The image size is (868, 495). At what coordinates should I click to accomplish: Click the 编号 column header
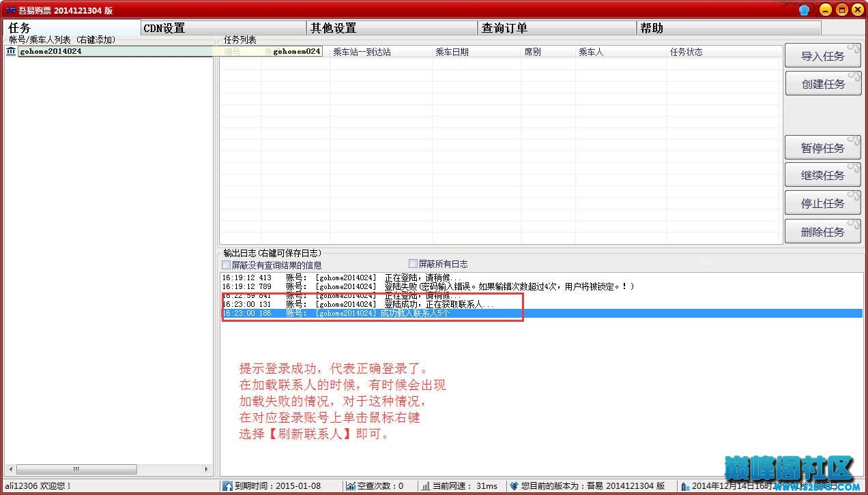click(x=241, y=52)
